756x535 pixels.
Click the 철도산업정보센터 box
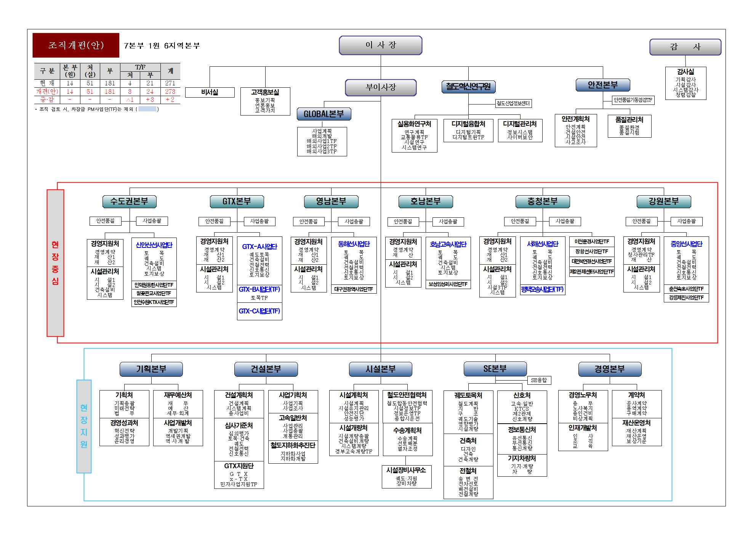tap(514, 103)
